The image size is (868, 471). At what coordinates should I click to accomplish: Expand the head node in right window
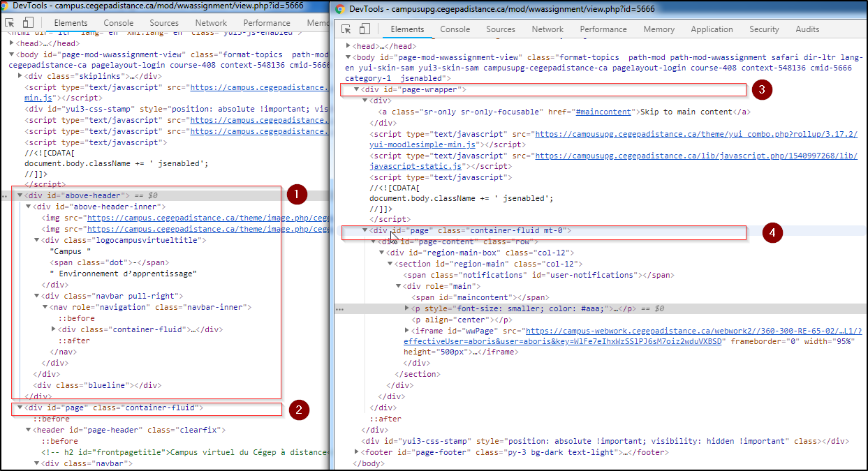point(350,46)
